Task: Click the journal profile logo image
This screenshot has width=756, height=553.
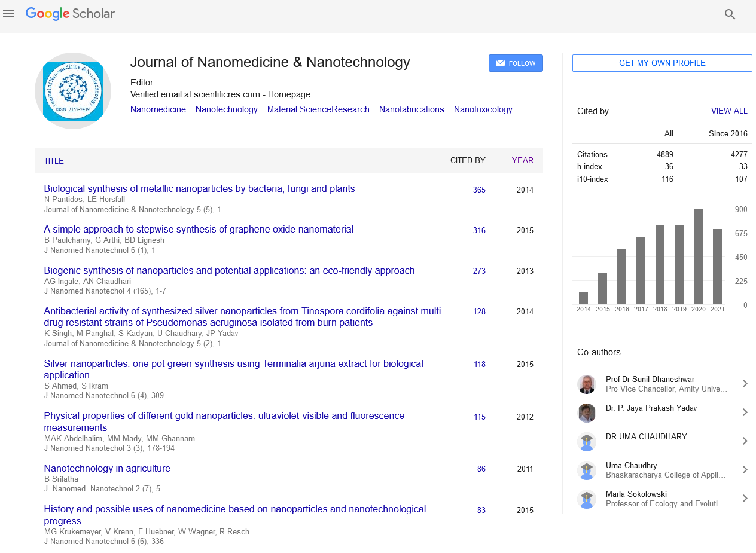Action: pos(73,91)
